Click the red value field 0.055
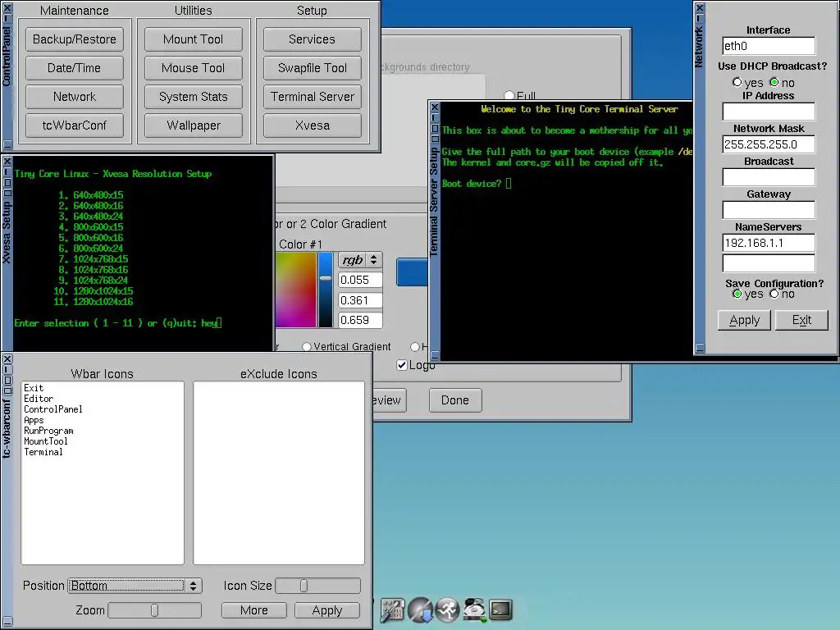Screen dimensions: 840x630 coord(361,280)
